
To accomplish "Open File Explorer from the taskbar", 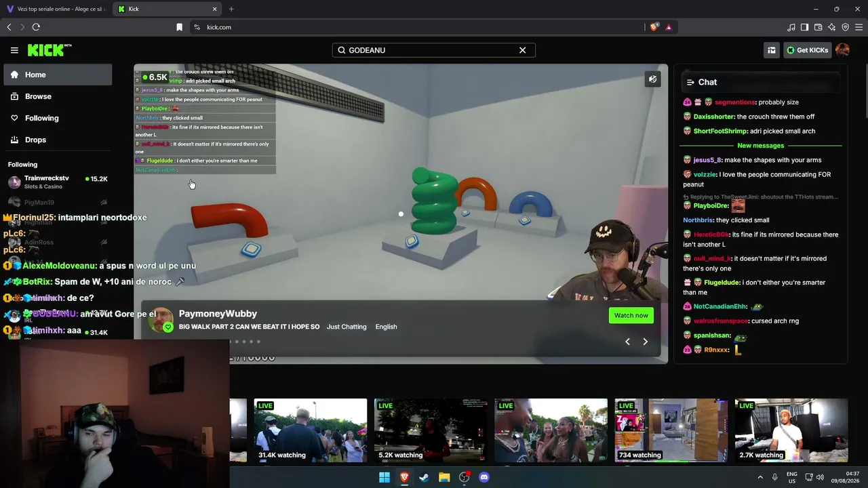I will pos(444,477).
